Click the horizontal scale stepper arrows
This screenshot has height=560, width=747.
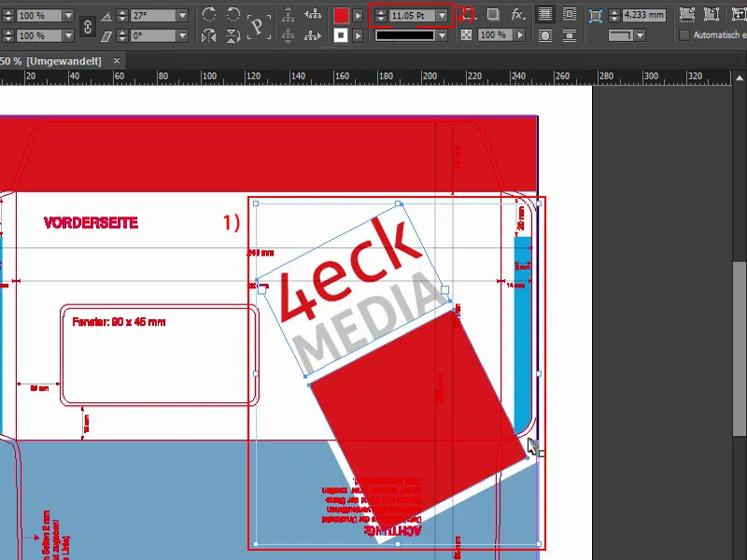point(8,16)
